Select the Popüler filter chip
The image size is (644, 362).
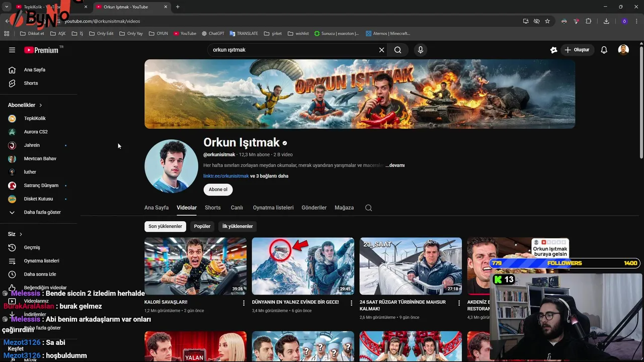point(202,226)
